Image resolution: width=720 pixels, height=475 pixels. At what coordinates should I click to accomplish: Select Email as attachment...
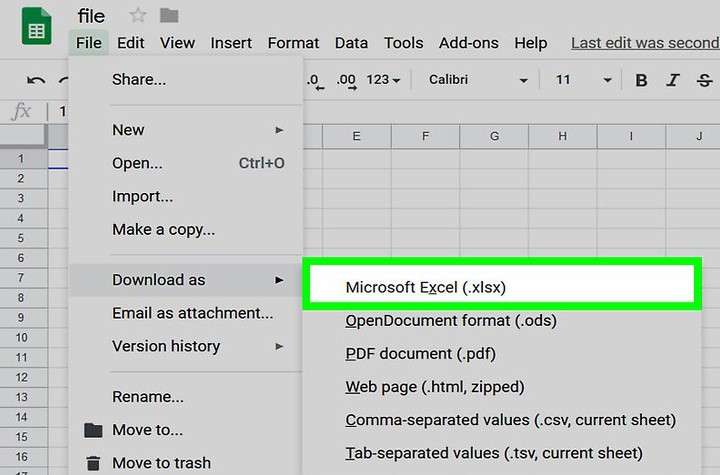(x=186, y=313)
